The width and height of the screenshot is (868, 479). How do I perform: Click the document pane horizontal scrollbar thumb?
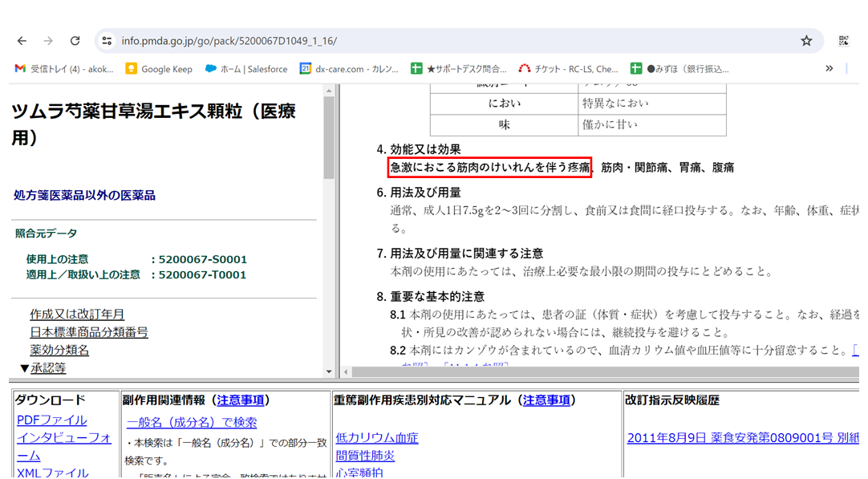pos(606,372)
